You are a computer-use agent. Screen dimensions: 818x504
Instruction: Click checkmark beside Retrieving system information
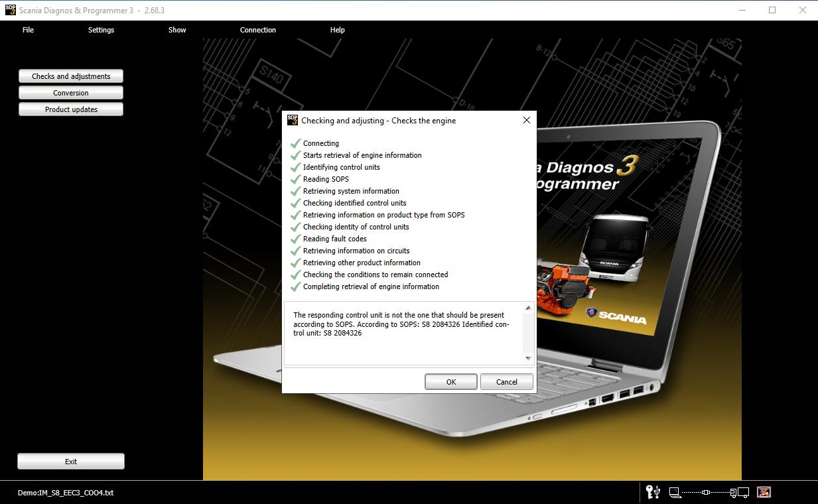(x=296, y=191)
